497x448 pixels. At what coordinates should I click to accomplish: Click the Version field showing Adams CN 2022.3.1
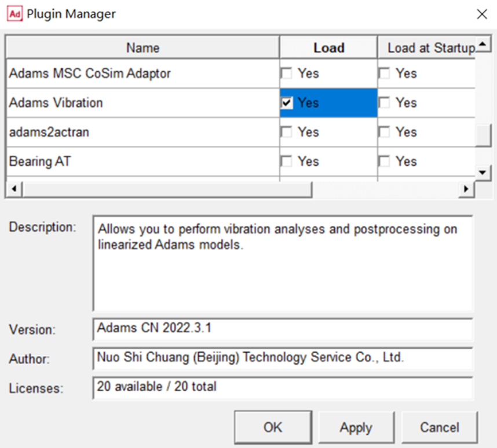283,329
